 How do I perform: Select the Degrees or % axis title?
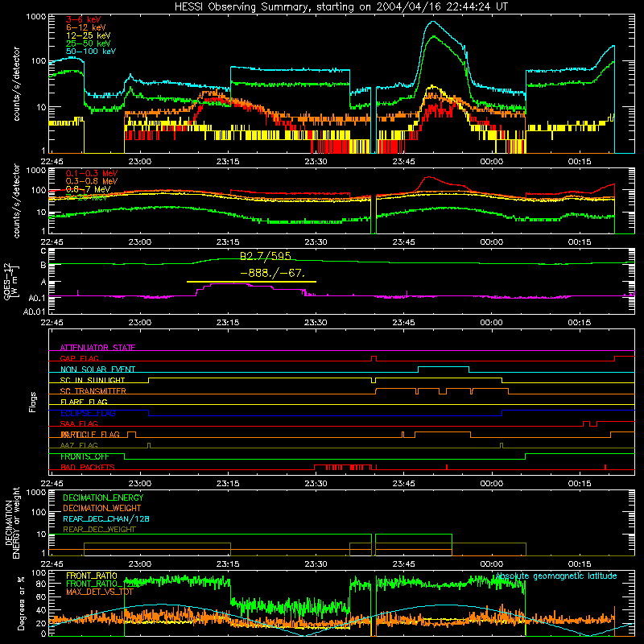tap(21, 604)
